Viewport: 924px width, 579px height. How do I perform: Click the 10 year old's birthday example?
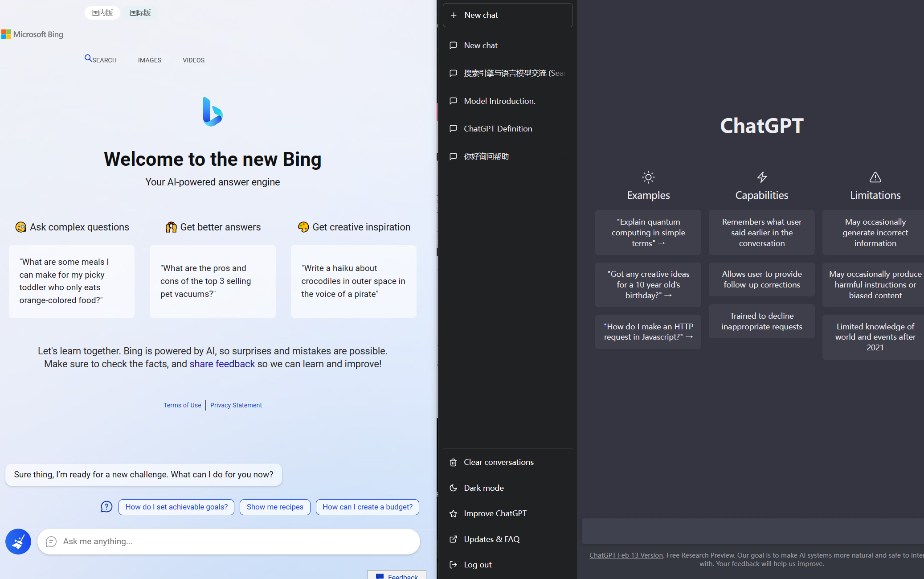click(648, 285)
